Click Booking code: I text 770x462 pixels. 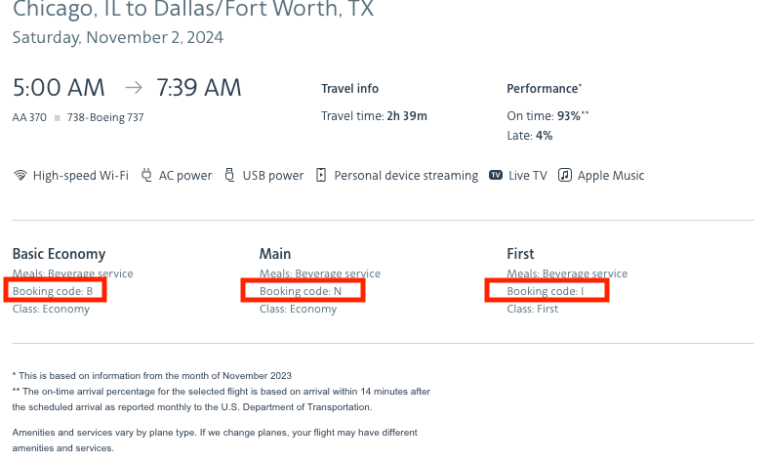tap(546, 291)
